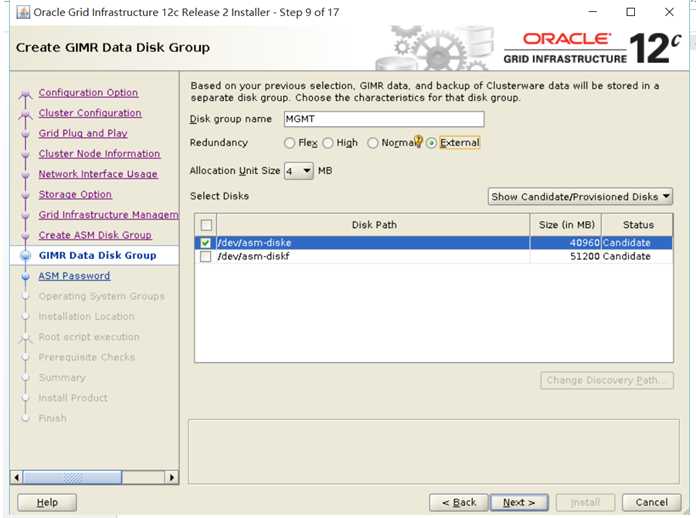Toggle the select-all disks header checkbox

click(206, 225)
